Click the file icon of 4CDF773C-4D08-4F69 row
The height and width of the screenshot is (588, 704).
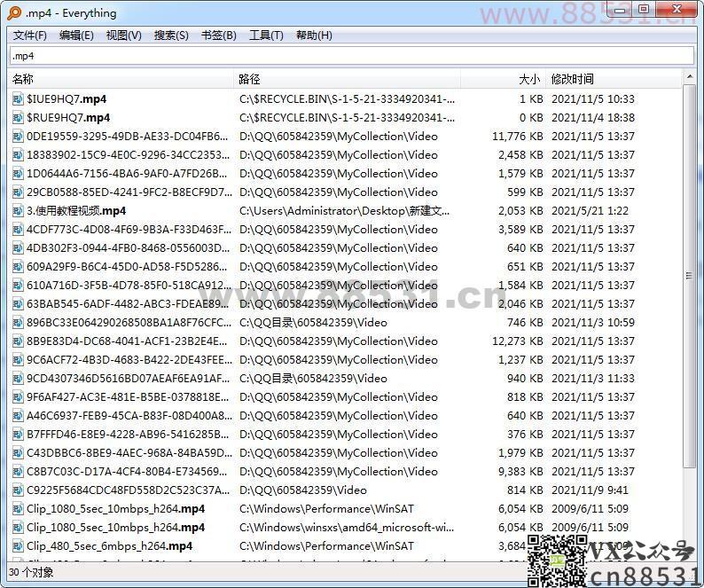coord(18,230)
